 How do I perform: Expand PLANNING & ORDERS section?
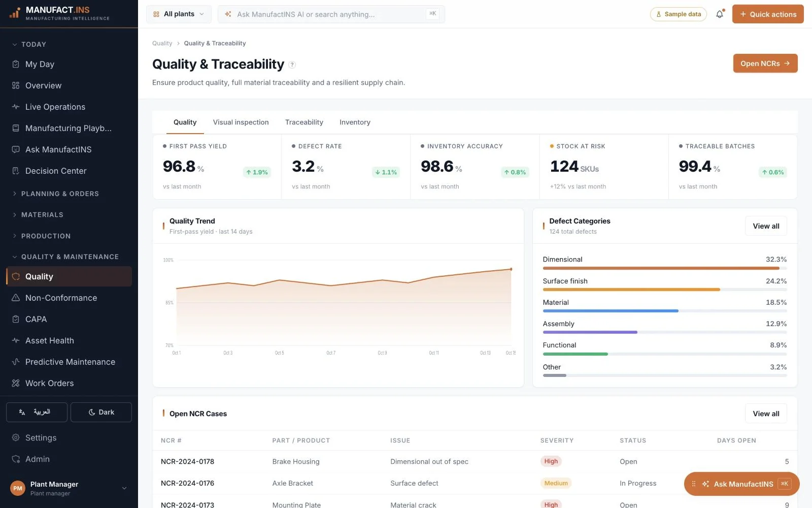pyautogui.click(x=56, y=194)
